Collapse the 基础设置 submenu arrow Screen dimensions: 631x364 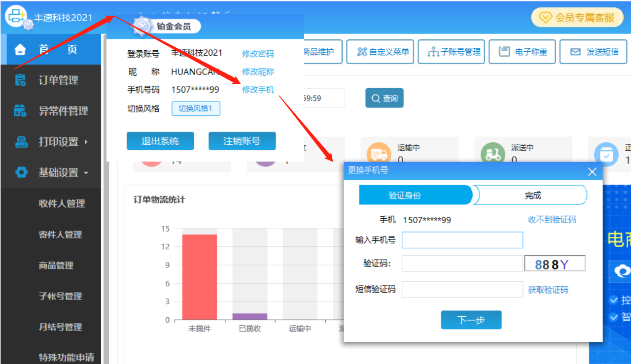86,173
